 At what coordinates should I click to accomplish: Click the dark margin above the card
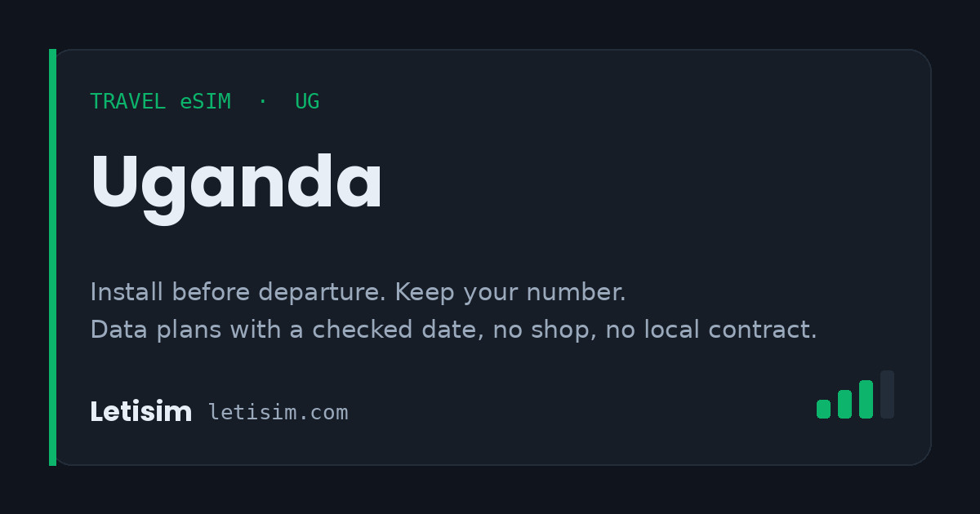(490, 24)
